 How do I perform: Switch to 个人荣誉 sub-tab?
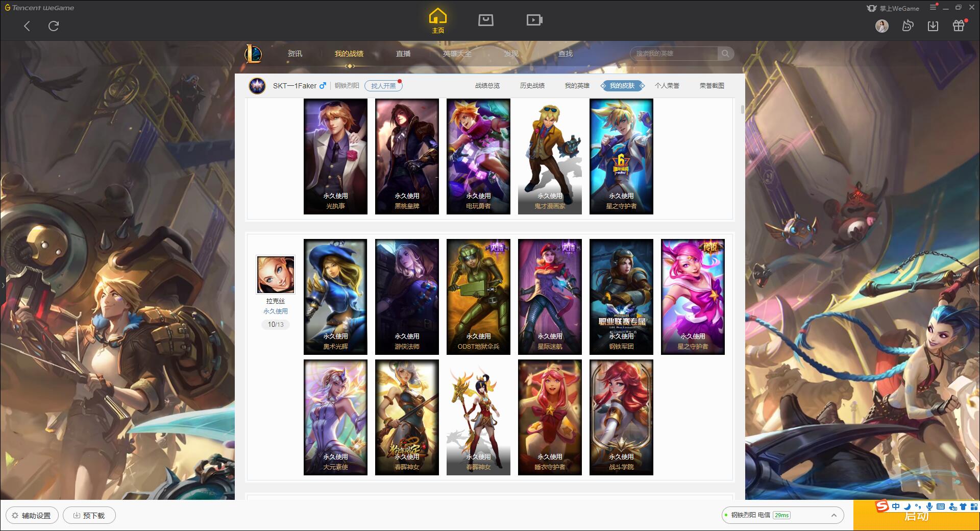coord(667,86)
